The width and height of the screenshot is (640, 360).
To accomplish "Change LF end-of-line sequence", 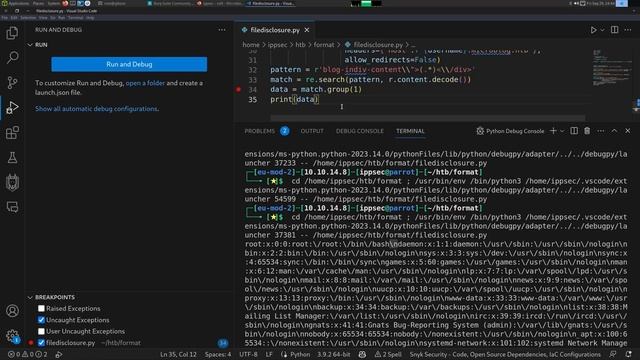I will (x=269, y=354).
